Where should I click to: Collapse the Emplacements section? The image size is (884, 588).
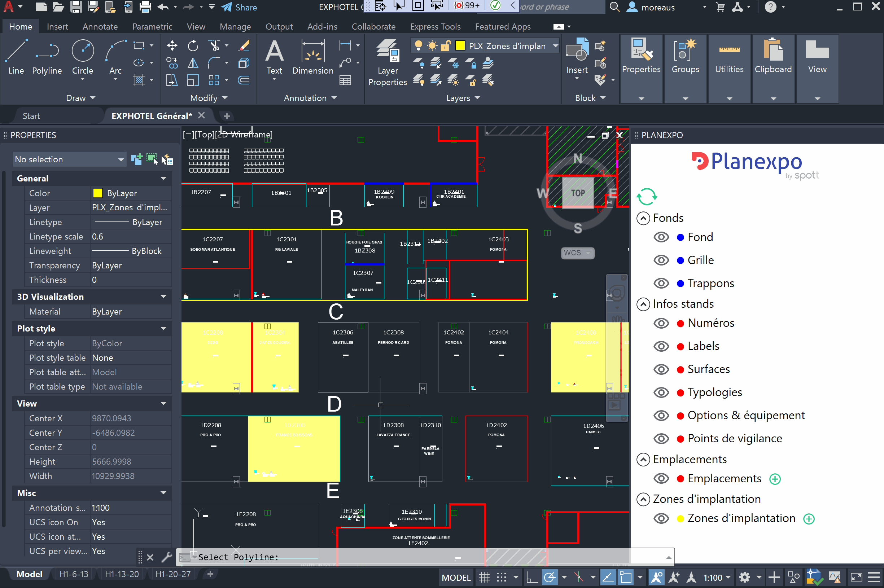click(643, 459)
